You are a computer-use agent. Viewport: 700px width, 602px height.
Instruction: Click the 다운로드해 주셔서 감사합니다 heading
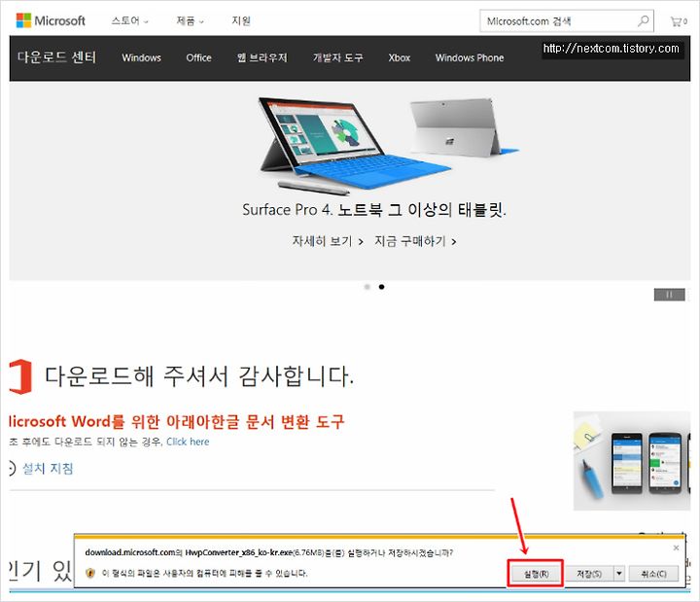pyautogui.click(x=199, y=376)
